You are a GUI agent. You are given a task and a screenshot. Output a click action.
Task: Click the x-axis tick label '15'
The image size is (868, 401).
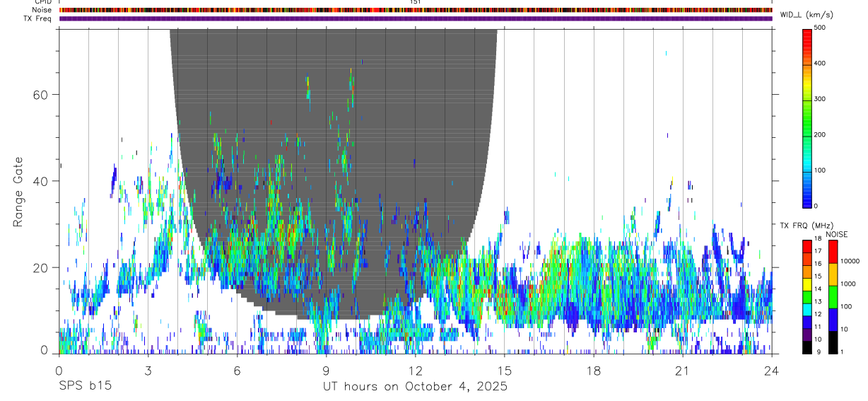504,371
